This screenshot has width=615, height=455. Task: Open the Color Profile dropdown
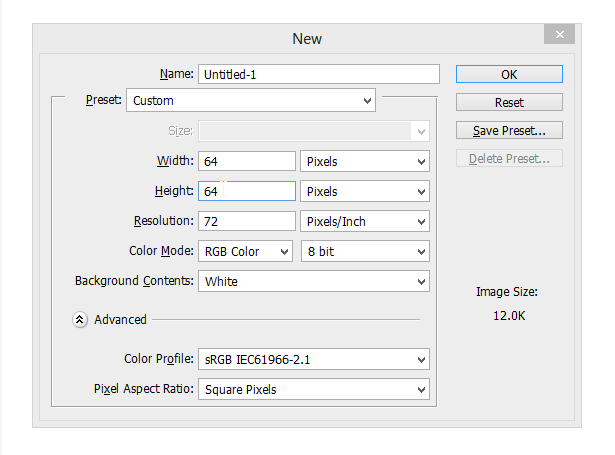314,359
